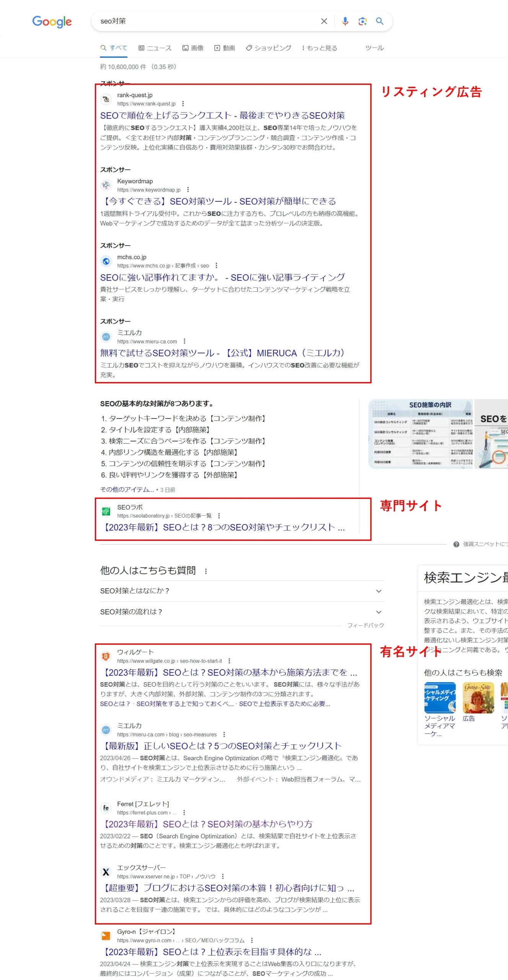The height and width of the screenshot is (980, 508).
Task: Click the Gyro-n orange favicon
Action: (106, 936)
